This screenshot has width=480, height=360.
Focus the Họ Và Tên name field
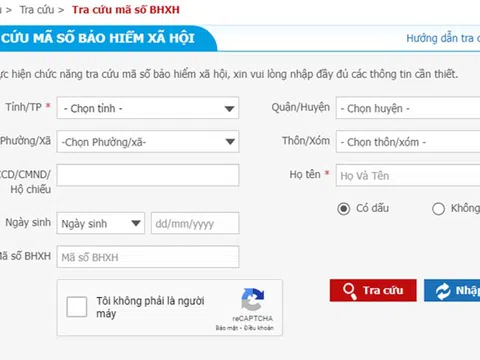[408, 175]
